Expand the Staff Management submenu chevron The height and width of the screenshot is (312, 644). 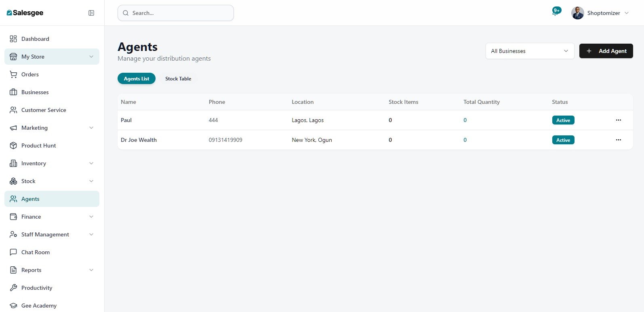point(91,234)
